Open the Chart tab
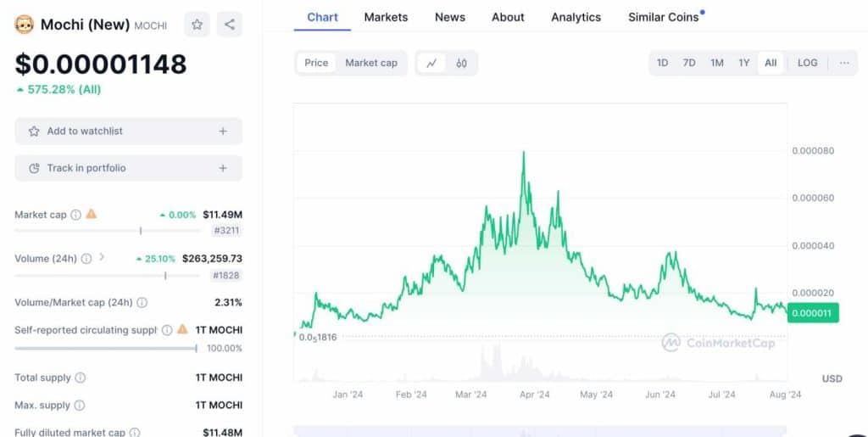 click(322, 17)
